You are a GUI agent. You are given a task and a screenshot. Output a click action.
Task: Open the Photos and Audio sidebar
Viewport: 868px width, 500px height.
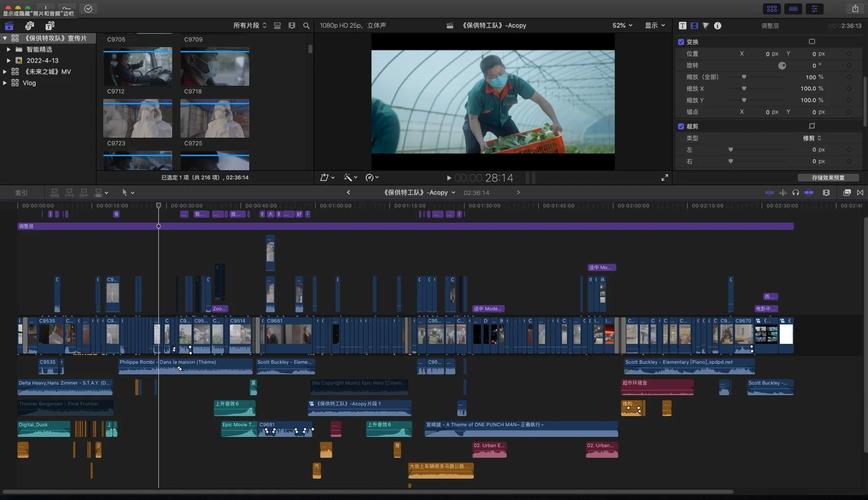(29, 25)
